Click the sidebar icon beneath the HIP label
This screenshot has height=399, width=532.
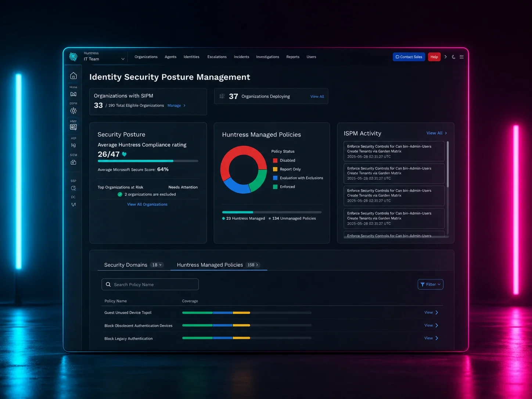click(x=73, y=145)
